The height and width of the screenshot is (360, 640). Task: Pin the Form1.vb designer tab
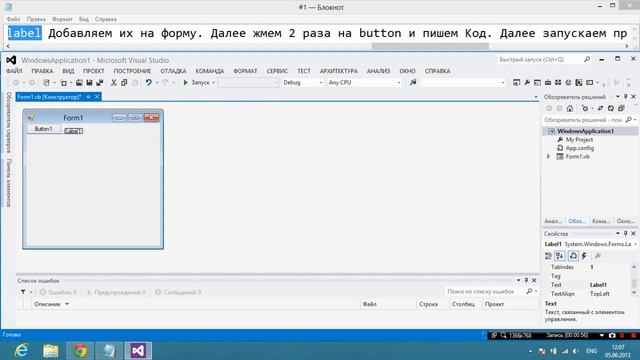(88, 97)
